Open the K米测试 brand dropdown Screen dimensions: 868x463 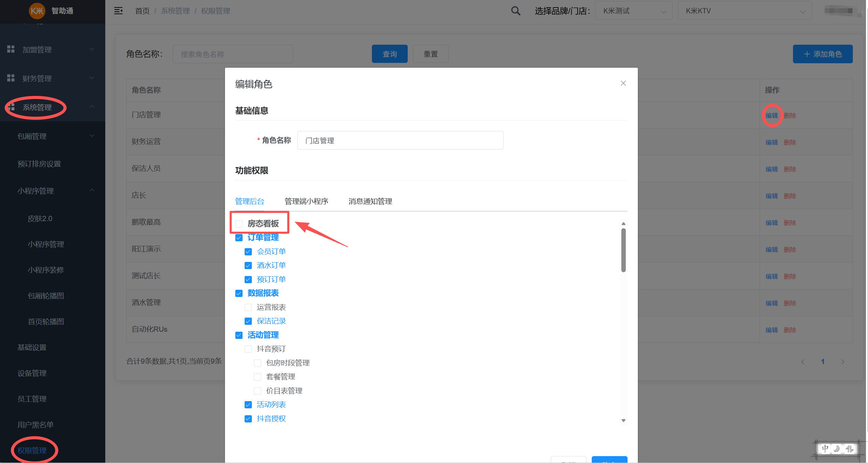(x=634, y=11)
